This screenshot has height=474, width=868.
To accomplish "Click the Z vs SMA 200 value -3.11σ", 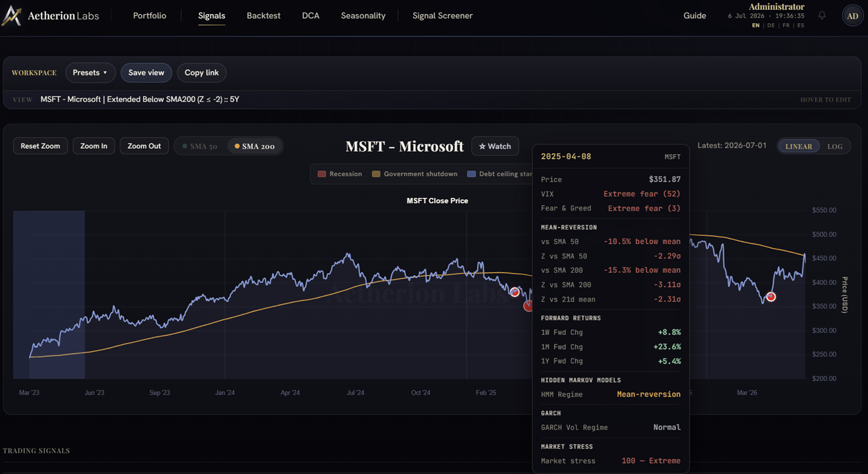I will [x=667, y=285].
